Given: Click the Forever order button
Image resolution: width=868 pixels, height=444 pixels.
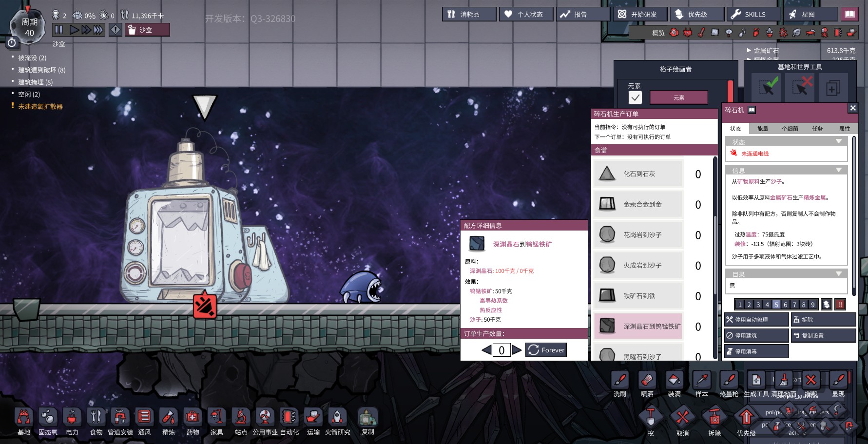Looking at the screenshot, I should tap(546, 350).
